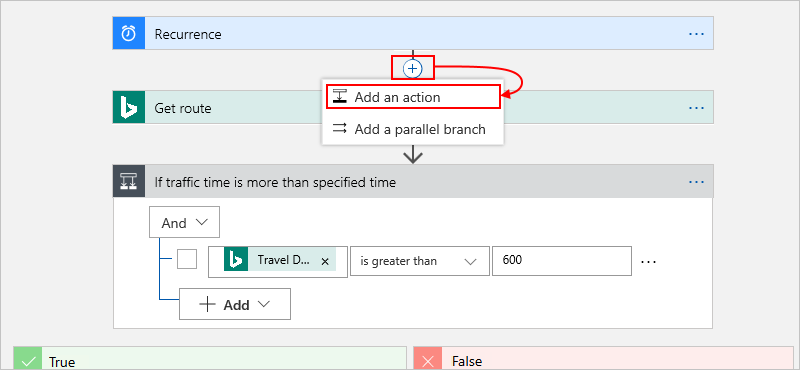Open the Add condition dropdown button
This screenshot has height=370, width=800.
pos(235,304)
